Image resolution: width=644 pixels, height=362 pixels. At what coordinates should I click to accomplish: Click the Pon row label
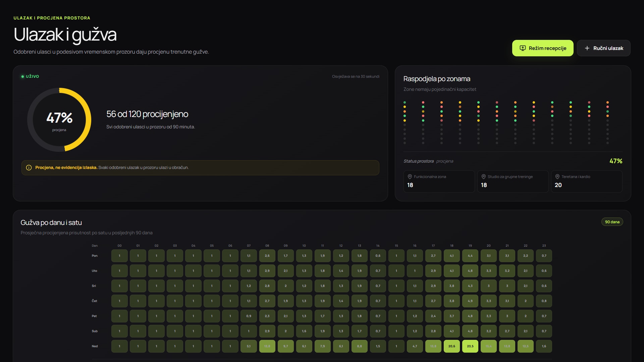tap(95, 256)
